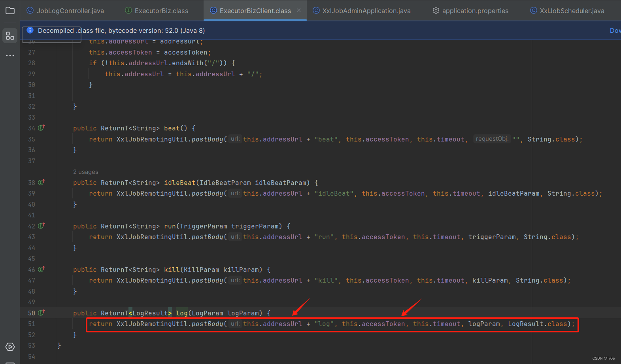This screenshot has height=364, width=621.
Task: Click implements gutter icon on line 50
Action: click(42, 313)
